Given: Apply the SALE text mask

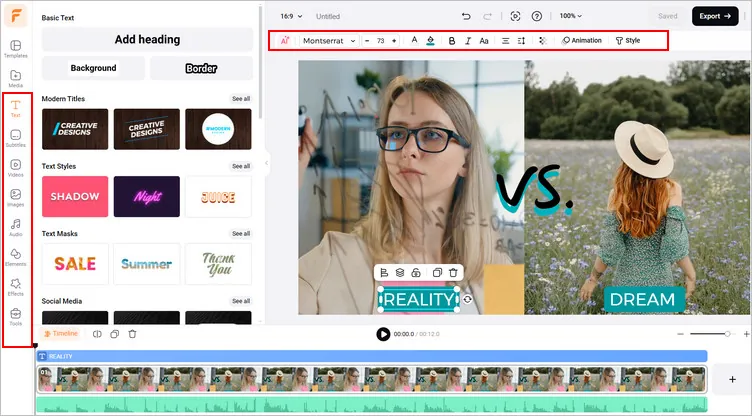Looking at the screenshot, I should (75, 264).
